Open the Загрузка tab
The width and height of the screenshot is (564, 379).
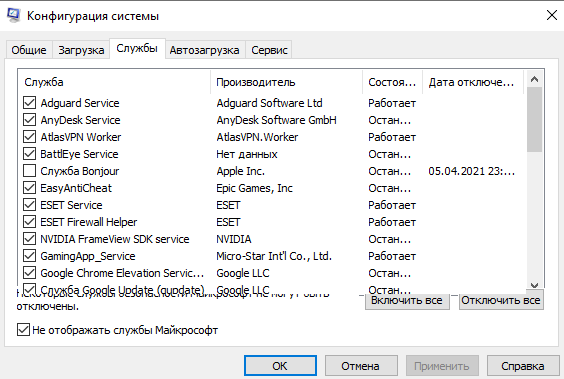tap(81, 50)
